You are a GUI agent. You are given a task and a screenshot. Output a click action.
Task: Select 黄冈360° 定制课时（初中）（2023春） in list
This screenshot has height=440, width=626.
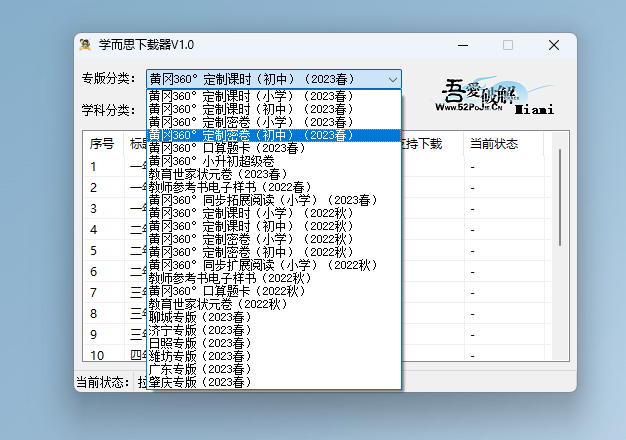click(274, 109)
